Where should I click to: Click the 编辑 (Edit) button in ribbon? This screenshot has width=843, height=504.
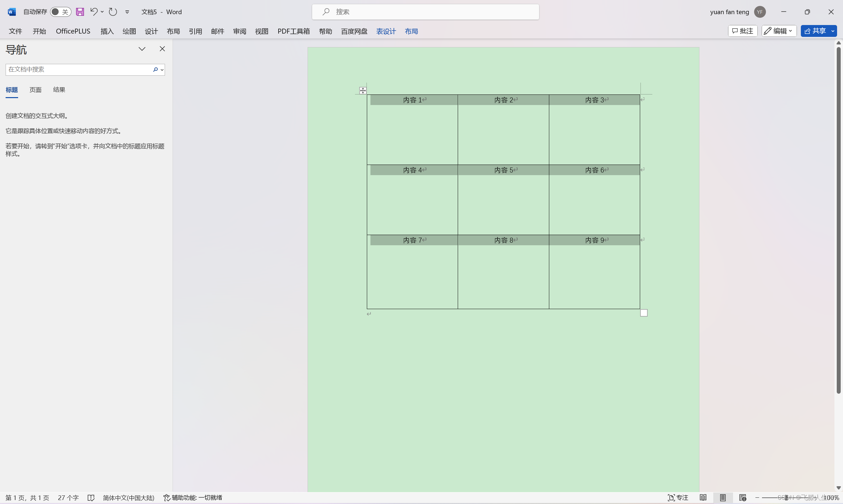click(777, 31)
